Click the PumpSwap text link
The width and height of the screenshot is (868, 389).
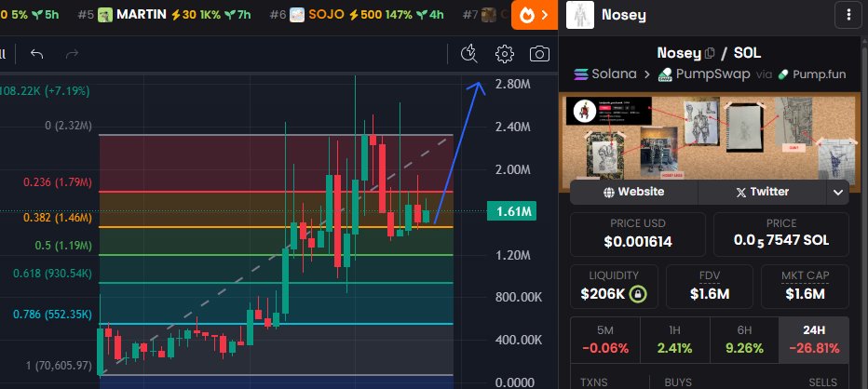point(712,74)
